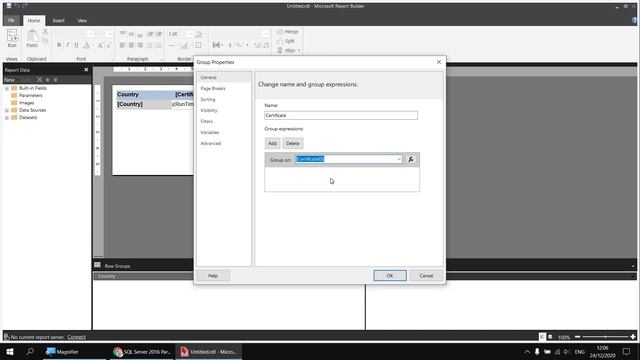This screenshot has height=360, width=640.
Task: Switch to the Home ribbon tab
Action: coord(34,20)
